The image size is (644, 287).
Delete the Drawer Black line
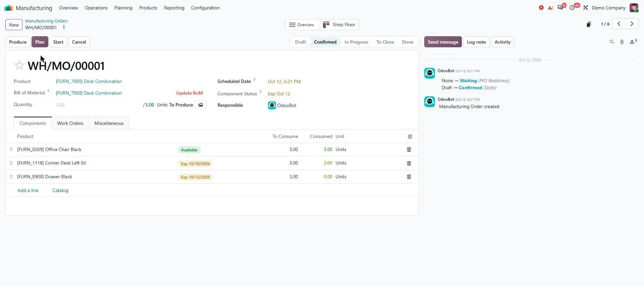[409, 177]
